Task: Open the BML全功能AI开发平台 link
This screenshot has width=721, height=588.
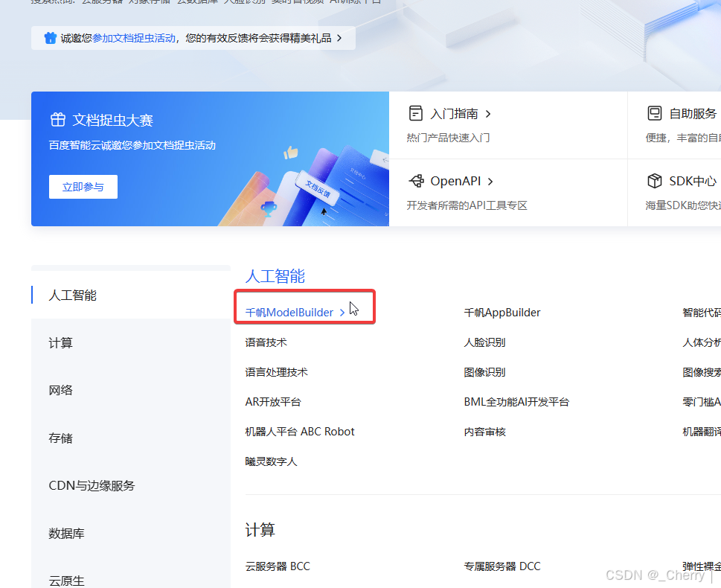Action: point(516,402)
